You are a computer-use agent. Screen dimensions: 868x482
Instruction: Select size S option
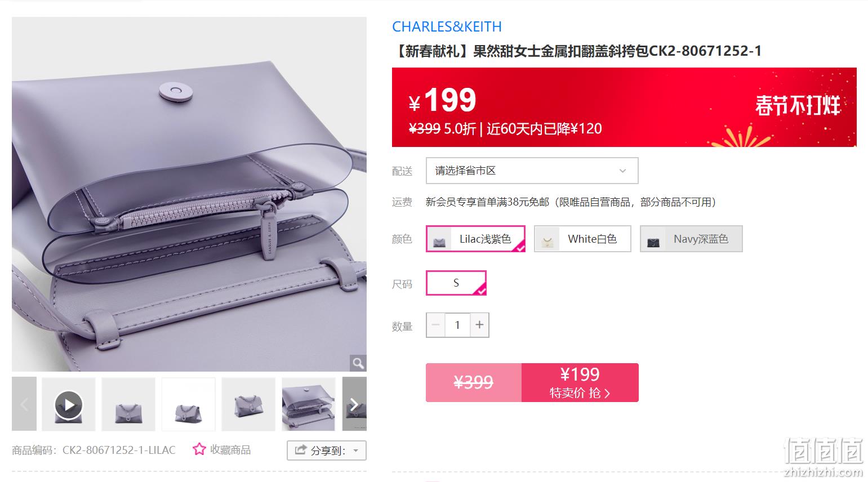coord(456,283)
